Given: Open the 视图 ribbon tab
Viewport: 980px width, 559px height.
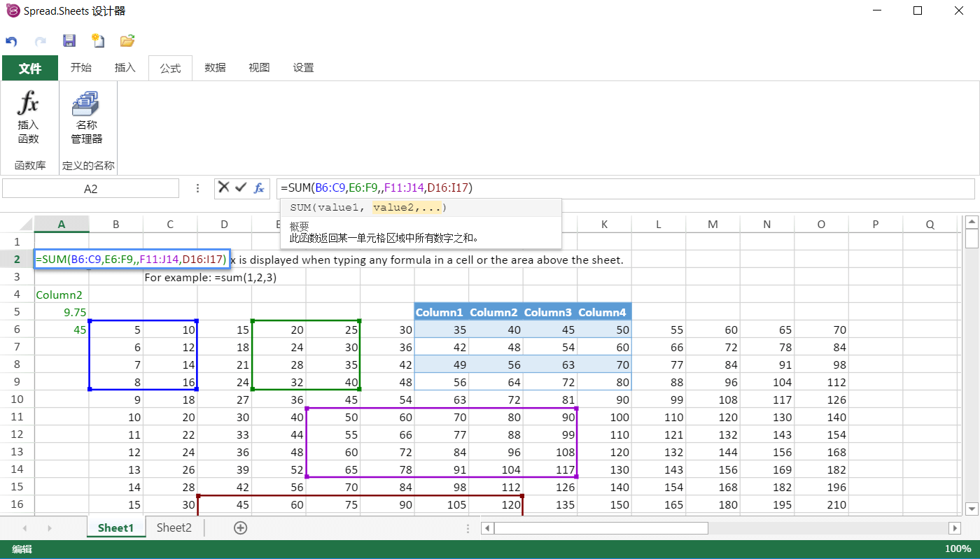Looking at the screenshot, I should tap(259, 67).
